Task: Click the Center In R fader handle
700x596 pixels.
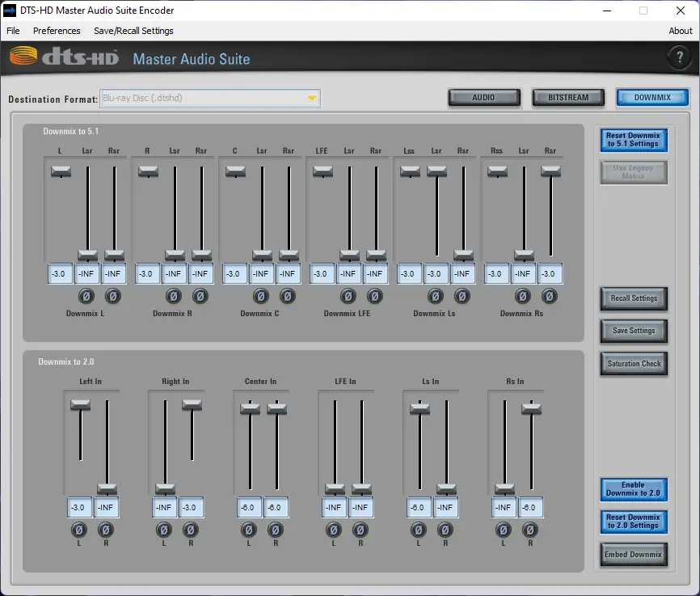Action: click(x=276, y=408)
